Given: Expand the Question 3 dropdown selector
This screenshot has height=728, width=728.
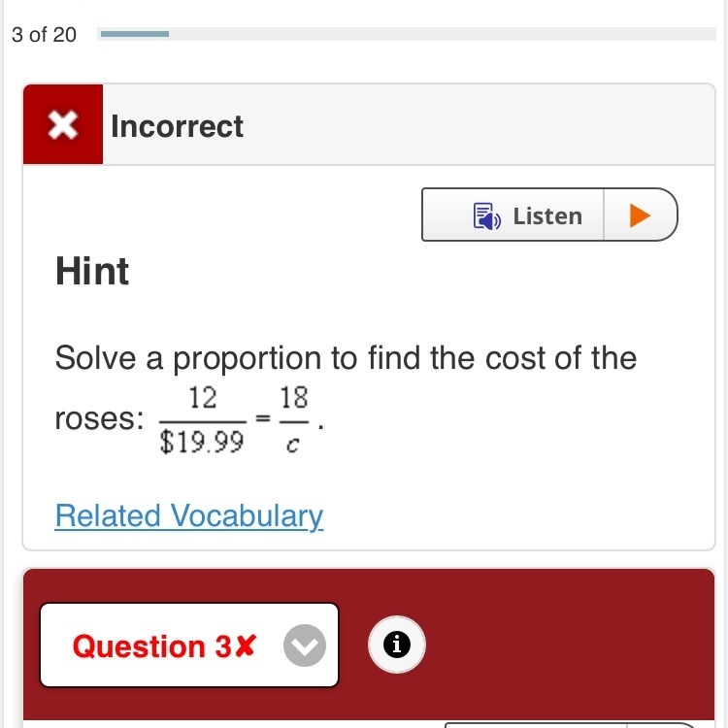Looking at the screenshot, I should pyautogui.click(x=189, y=645).
